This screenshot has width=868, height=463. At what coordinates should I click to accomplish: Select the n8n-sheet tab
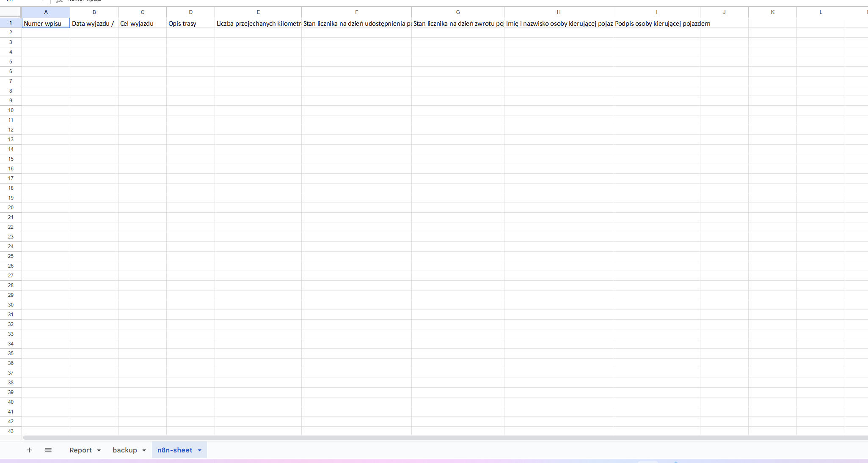[175, 450]
